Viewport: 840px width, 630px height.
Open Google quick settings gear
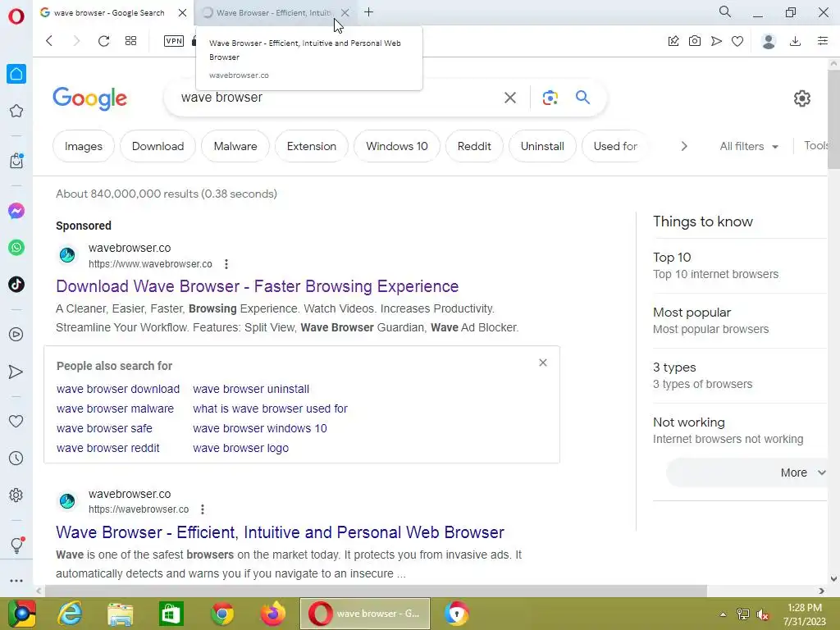click(802, 98)
